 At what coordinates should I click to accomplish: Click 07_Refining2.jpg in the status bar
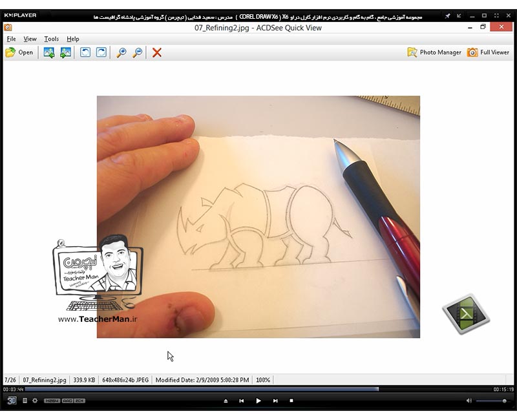pyautogui.click(x=45, y=380)
